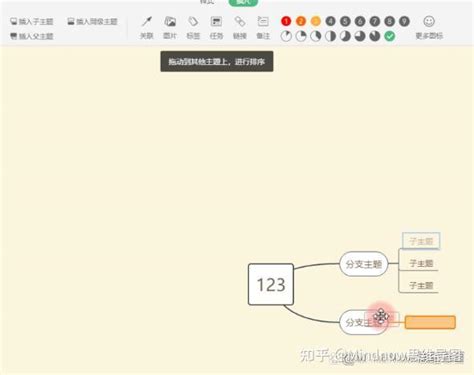
Task: Set the seven-eighths progress pie marker
Action: coord(375,36)
